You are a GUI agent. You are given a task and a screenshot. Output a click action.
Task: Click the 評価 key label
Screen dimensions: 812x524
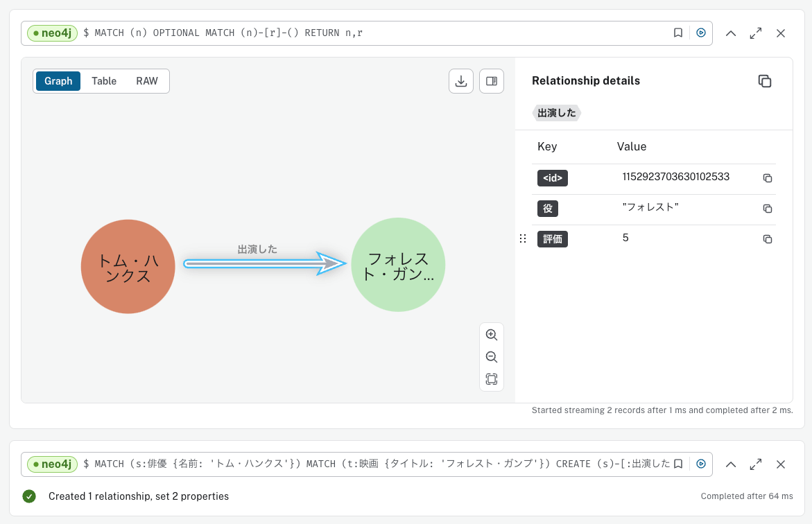[x=553, y=239]
